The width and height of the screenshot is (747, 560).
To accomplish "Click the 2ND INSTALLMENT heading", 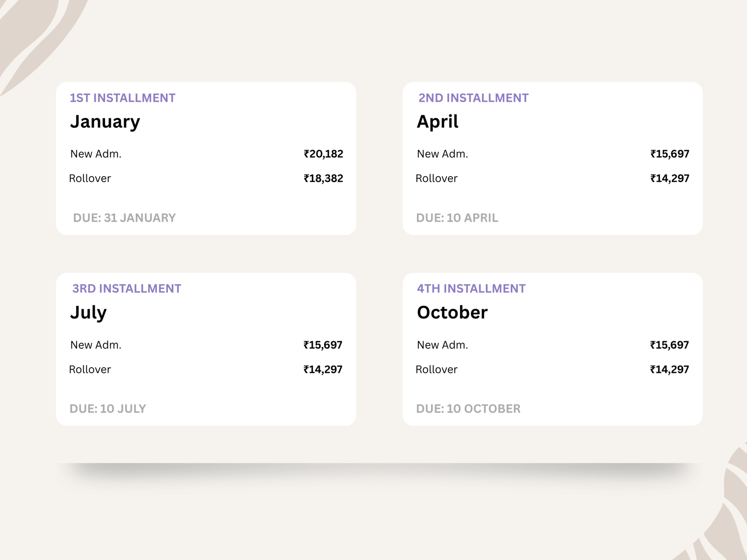I will coord(473,98).
